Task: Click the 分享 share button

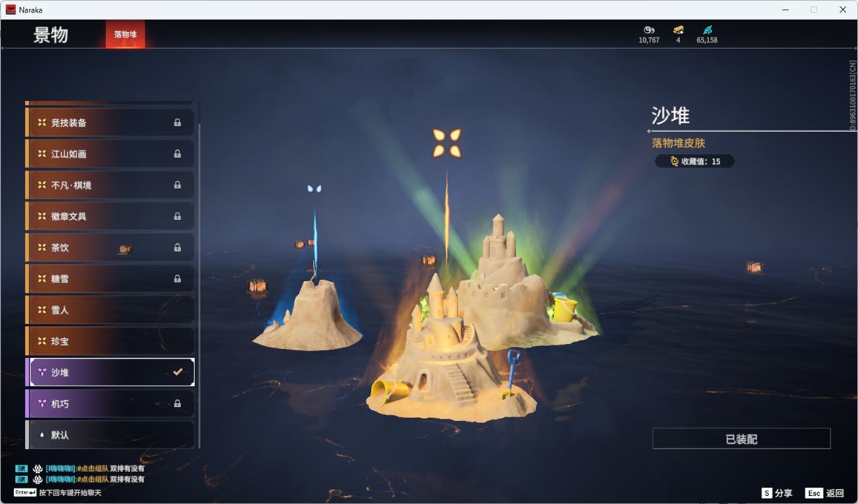Action: click(777, 493)
